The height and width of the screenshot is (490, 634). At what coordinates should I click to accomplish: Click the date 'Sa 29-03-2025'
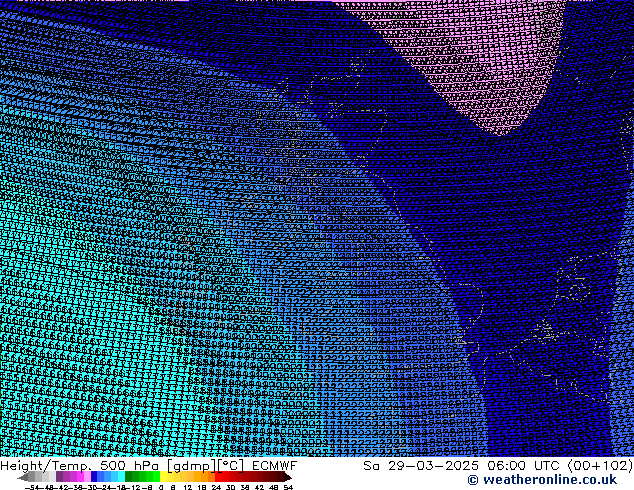click(421, 466)
